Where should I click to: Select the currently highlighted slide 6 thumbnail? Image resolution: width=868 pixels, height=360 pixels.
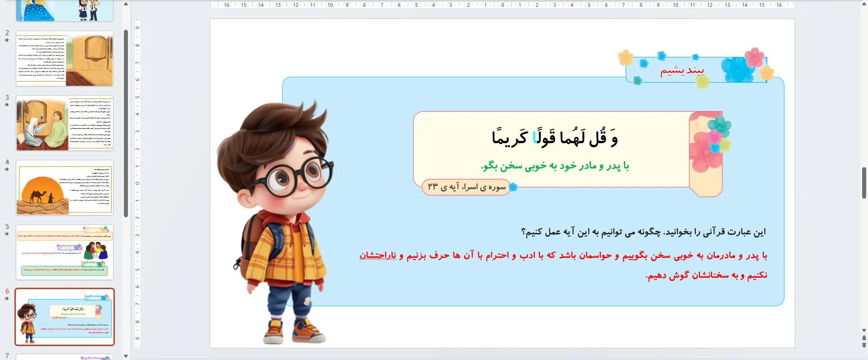tap(65, 317)
